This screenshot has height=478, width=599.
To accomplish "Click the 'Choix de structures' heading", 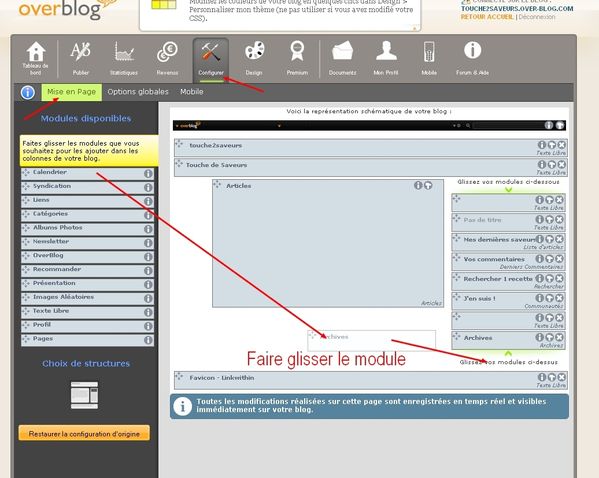I will 86,363.
